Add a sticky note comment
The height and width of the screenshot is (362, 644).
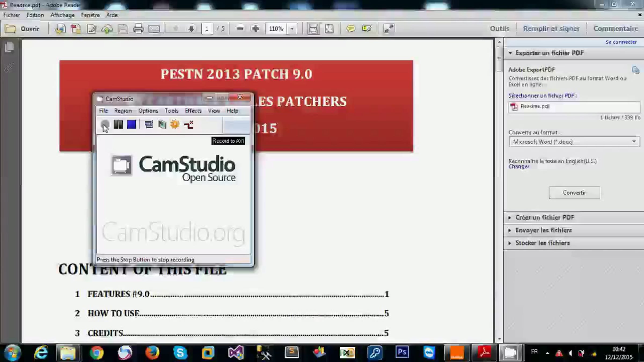coord(351,29)
